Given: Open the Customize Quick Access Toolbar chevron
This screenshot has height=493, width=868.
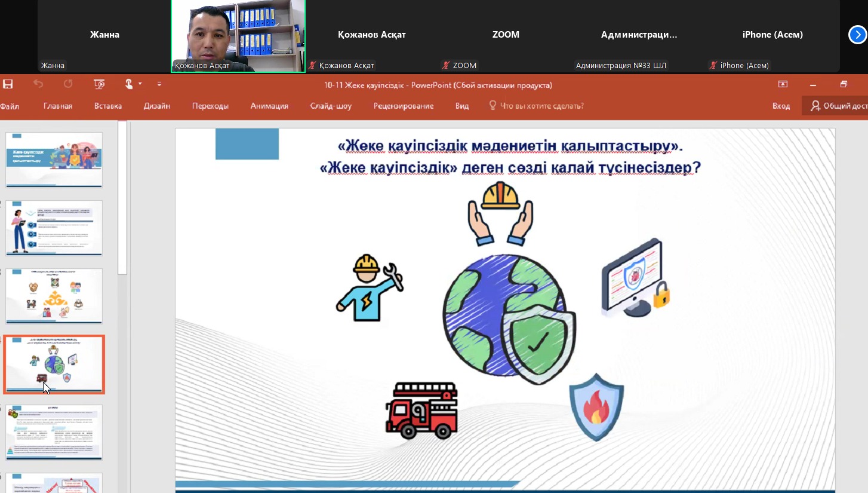Looking at the screenshot, I should (x=159, y=84).
